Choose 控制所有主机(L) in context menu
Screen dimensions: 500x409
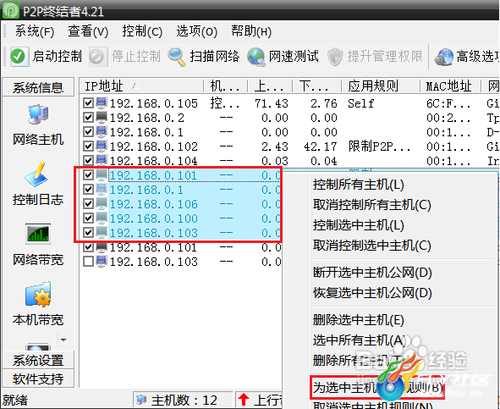(x=358, y=185)
